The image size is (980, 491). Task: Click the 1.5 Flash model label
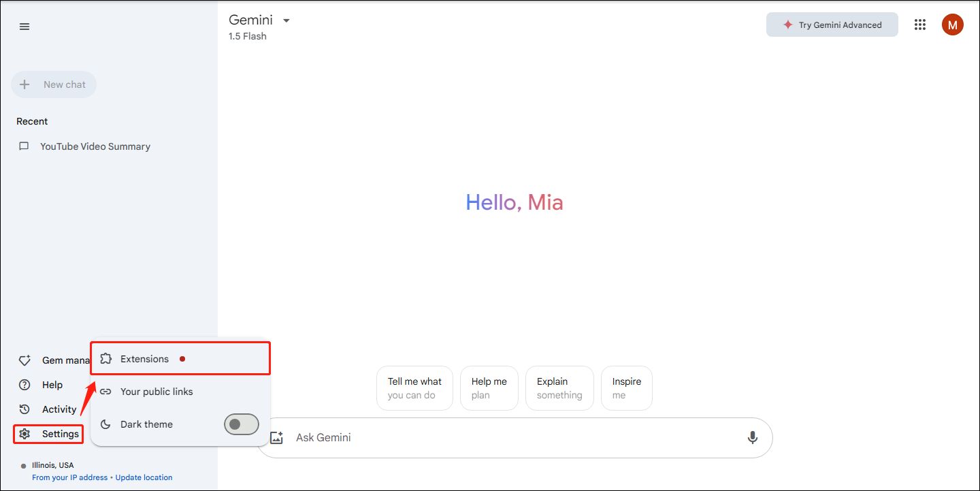coord(248,37)
